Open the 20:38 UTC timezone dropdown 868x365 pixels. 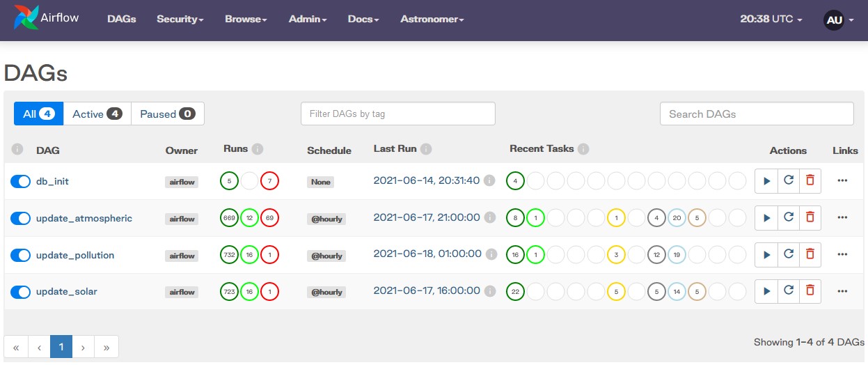tap(771, 20)
